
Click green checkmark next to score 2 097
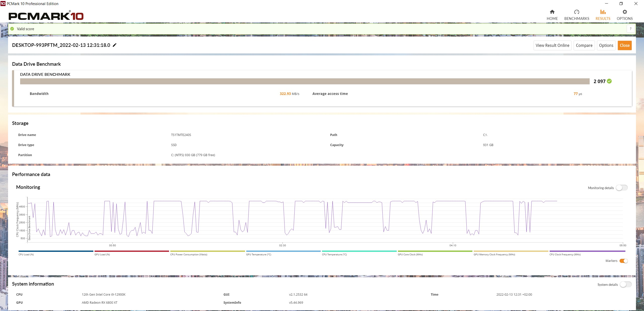click(609, 81)
